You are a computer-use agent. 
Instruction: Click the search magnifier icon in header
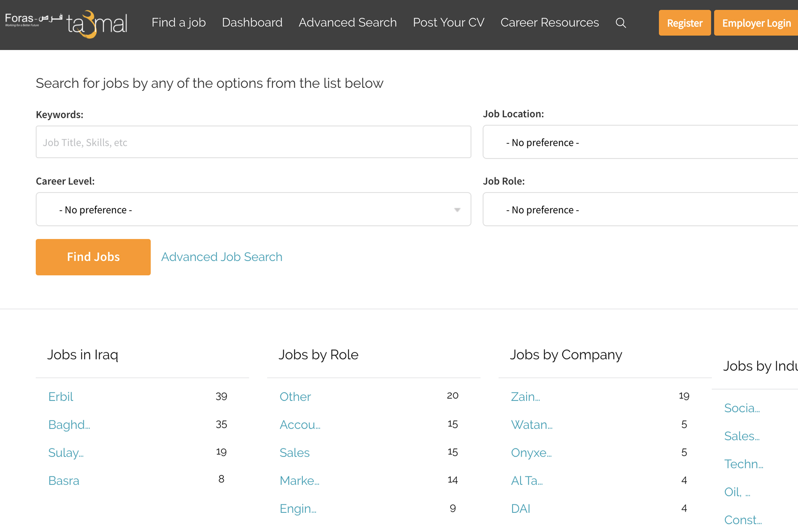(x=621, y=23)
